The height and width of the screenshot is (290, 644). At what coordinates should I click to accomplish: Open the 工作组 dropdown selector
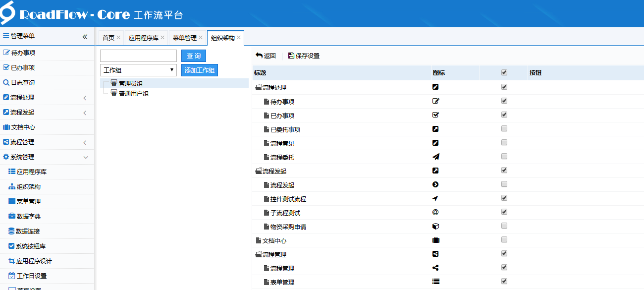[138, 70]
